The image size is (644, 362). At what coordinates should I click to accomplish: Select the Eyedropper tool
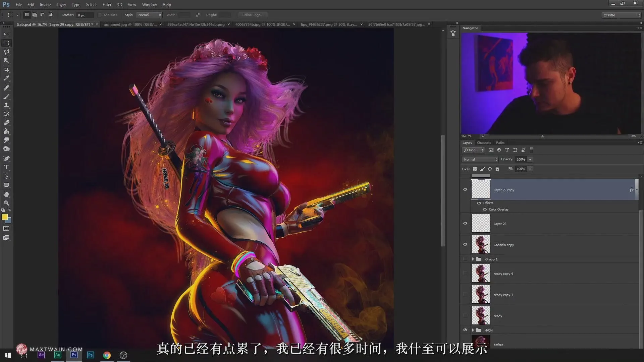6,78
